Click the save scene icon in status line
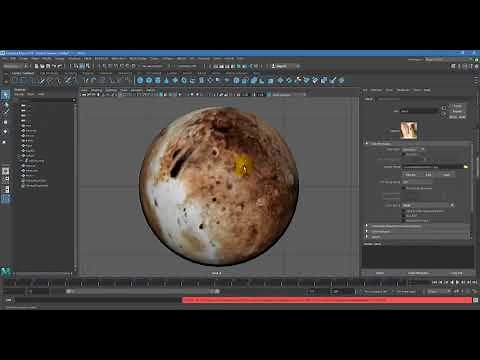This screenshot has width=480, height=360. [x=48, y=66]
